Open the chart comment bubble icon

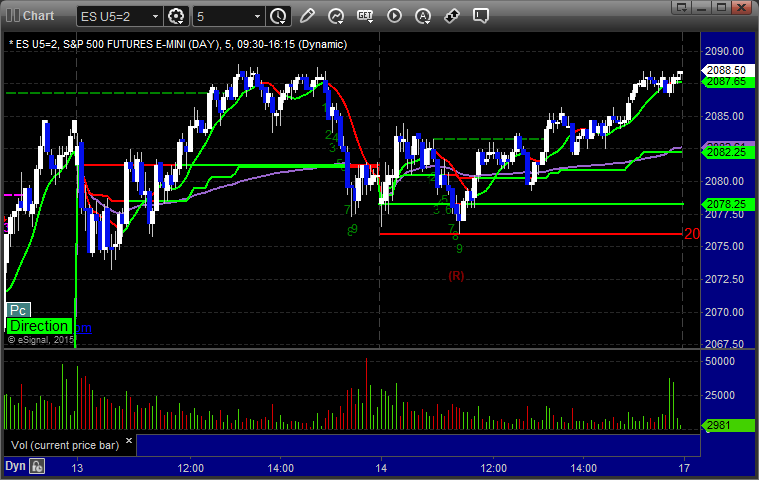[481, 16]
